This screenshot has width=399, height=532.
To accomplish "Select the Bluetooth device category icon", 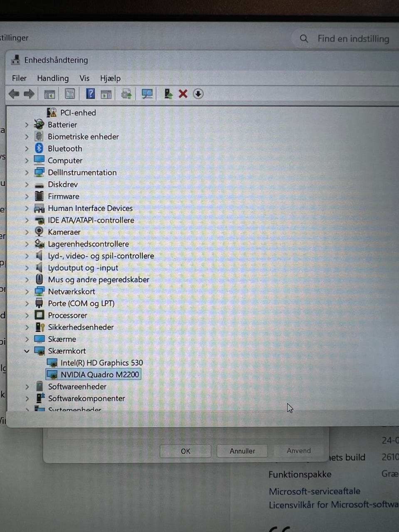I will click(x=39, y=148).
